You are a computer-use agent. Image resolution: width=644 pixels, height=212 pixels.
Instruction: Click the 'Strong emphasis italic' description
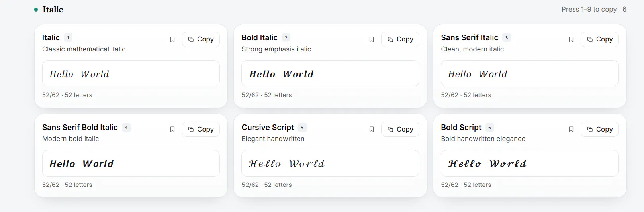point(276,49)
